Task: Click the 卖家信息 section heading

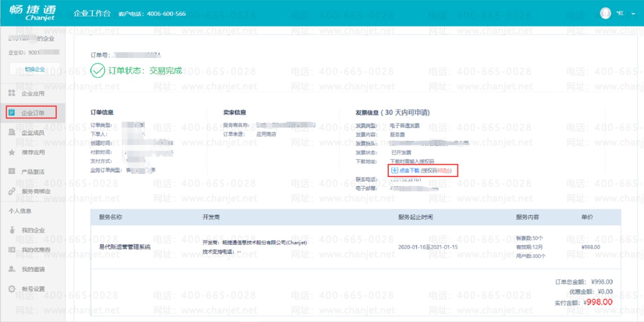Action: [x=235, y=112]
